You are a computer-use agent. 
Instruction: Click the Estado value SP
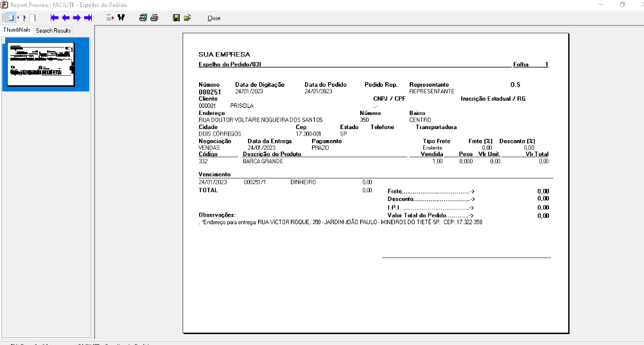tap(344, 134)
